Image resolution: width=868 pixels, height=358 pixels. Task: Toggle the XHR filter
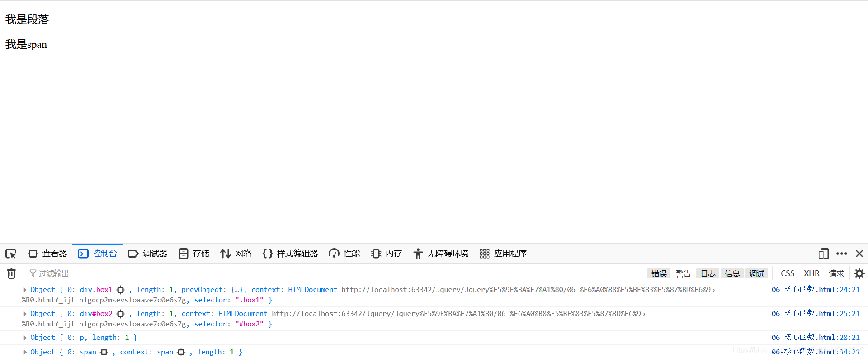(812, 273)
